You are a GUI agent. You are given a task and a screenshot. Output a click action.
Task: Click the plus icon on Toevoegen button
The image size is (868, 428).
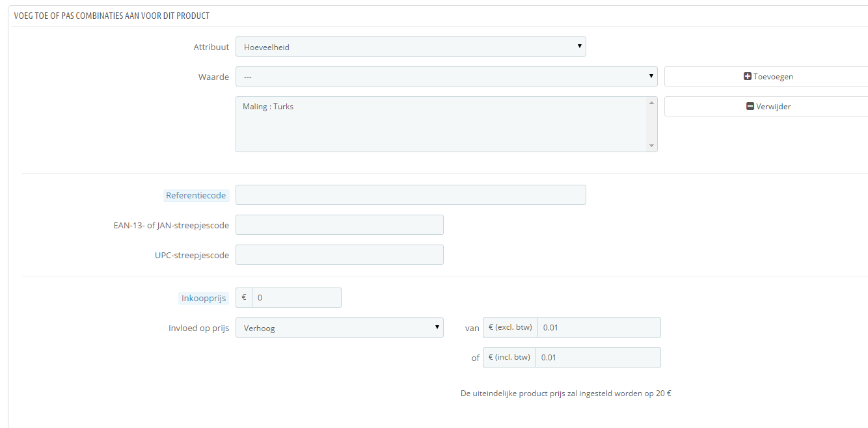[748, 77]
